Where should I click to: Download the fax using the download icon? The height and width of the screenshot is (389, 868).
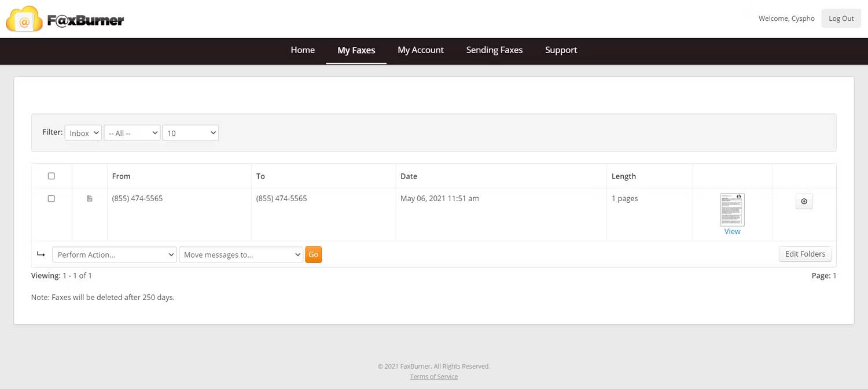pyautogui.click(x=804, y=201)
